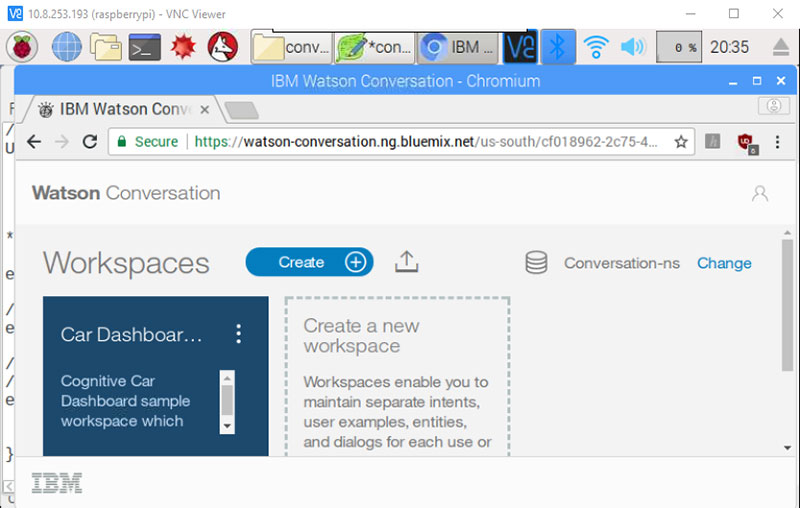Click the Create a new workspace tile

point(397,376)
